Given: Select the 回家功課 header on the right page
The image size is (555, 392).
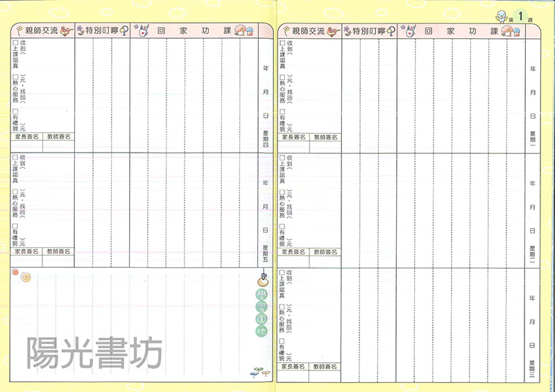Looking at the screenshot, I should 460,31.
